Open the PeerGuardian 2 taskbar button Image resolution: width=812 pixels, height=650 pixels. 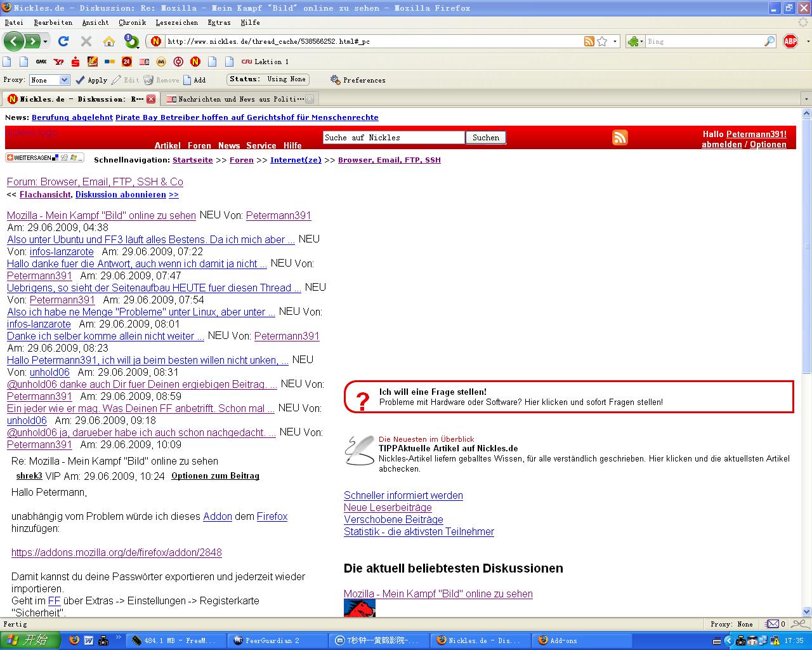pos(277,640)
